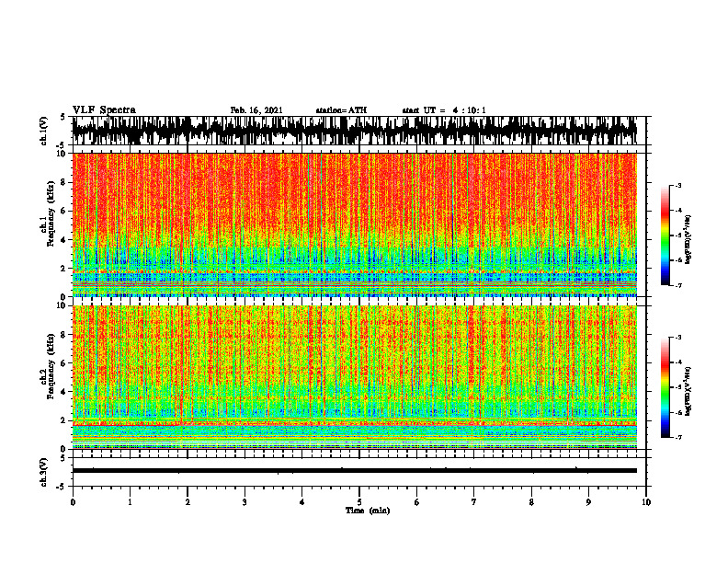Click the "4" kHz tick on ch.2 axis
The height and width of the screenshot is (563, 728).
pyautogui.click(x=64, y=392)
